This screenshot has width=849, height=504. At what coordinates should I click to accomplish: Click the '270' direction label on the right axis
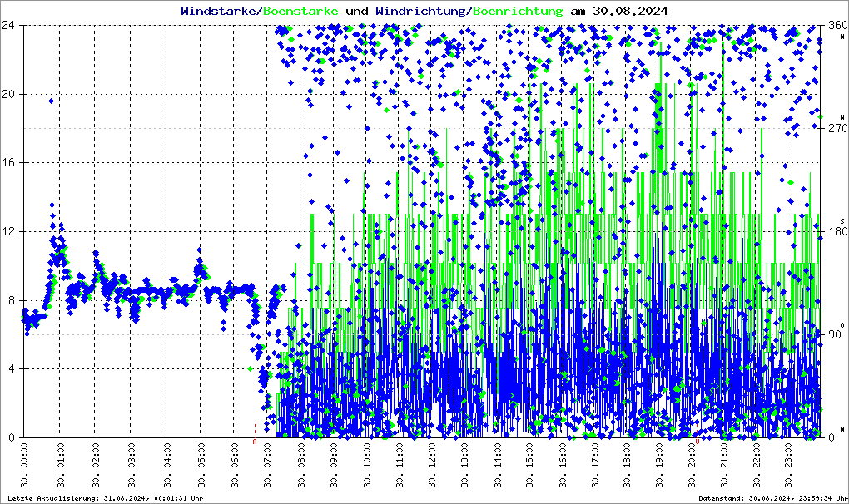pyautogui.click(x=832, y=129)
